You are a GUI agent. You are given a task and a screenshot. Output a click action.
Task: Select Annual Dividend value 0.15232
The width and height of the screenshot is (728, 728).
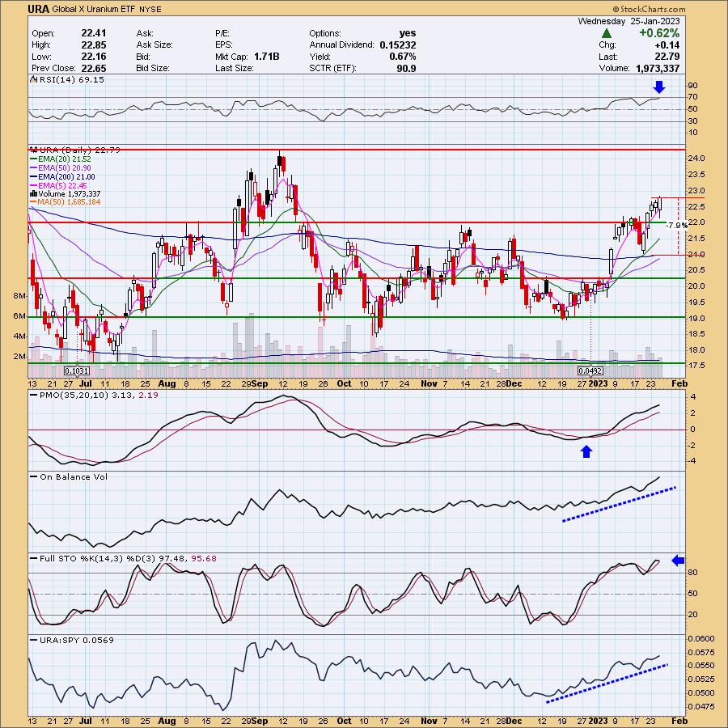pos(397,44)
